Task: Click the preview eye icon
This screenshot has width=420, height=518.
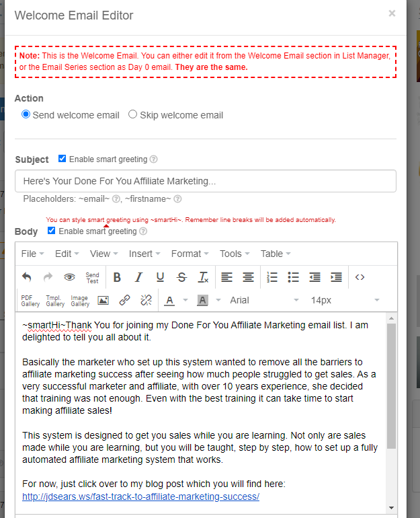Action: coord(69,277)
